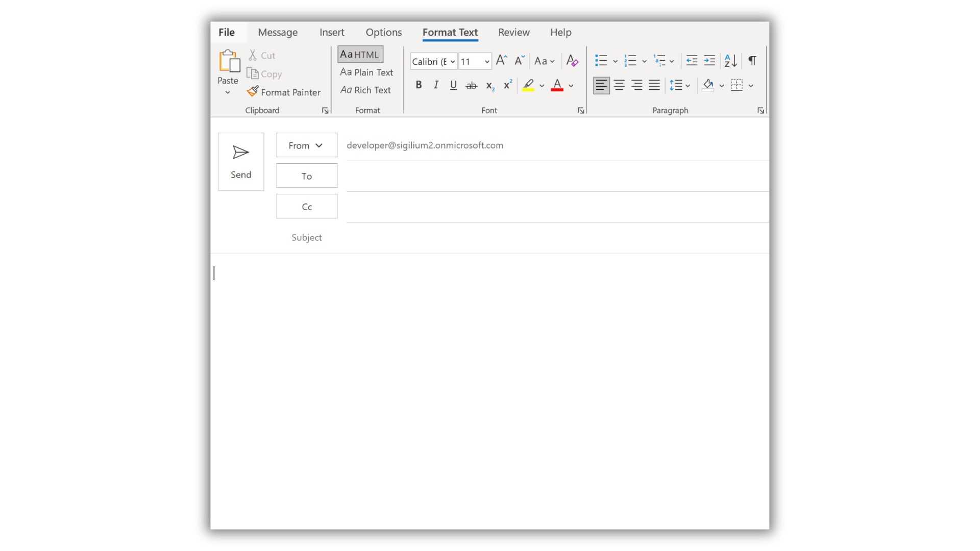Viewport: 980px width, 551px height.
Task: Apply yellow text highlight color
Action: click(528, 85)
